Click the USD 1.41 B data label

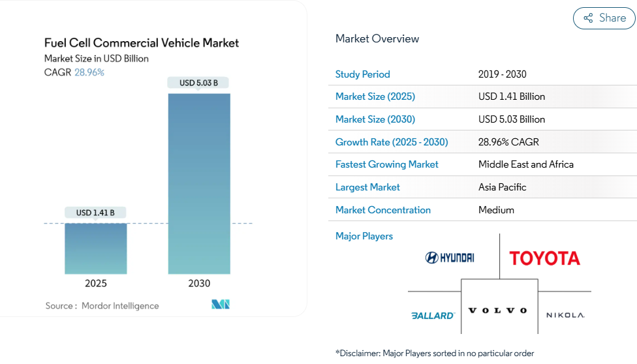coord(95,213)
